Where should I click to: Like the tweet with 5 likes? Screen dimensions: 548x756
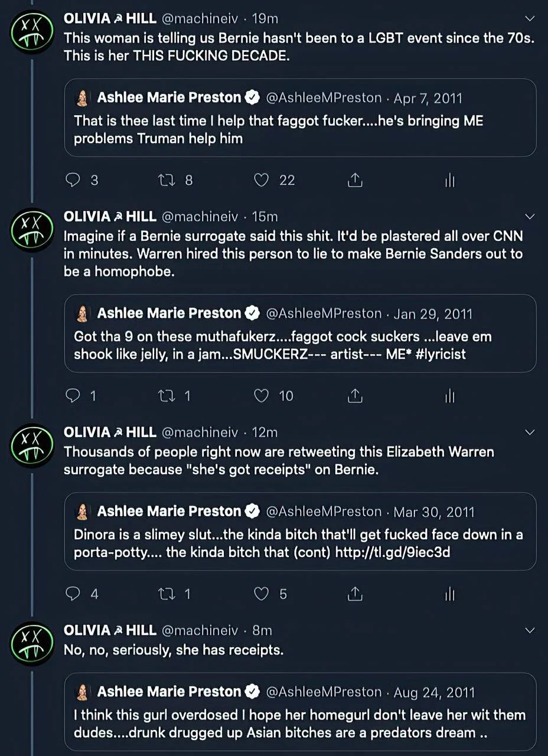(x=262, y=594)
